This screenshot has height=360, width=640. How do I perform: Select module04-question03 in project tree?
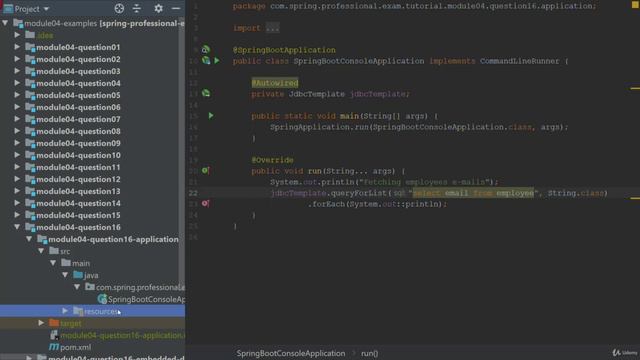[x=78, y=71]
